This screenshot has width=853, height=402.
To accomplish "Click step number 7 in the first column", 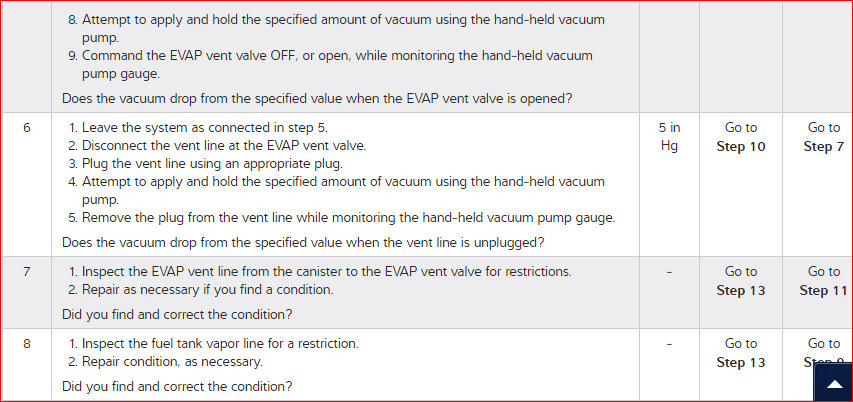I will [26, 272].
